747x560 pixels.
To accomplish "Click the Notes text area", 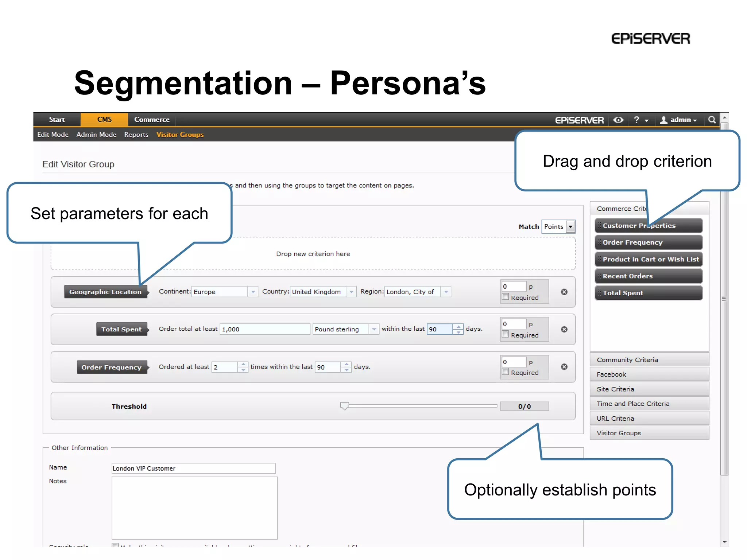I will click(x=194, y=508).
